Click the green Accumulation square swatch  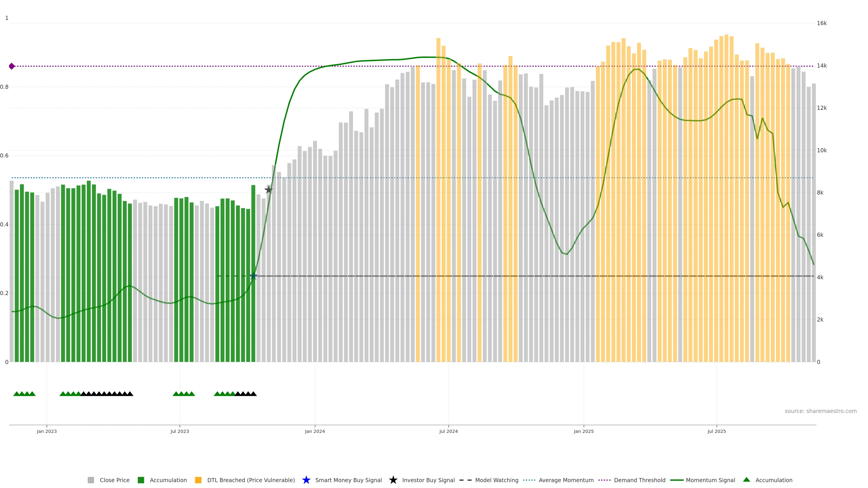141,480
